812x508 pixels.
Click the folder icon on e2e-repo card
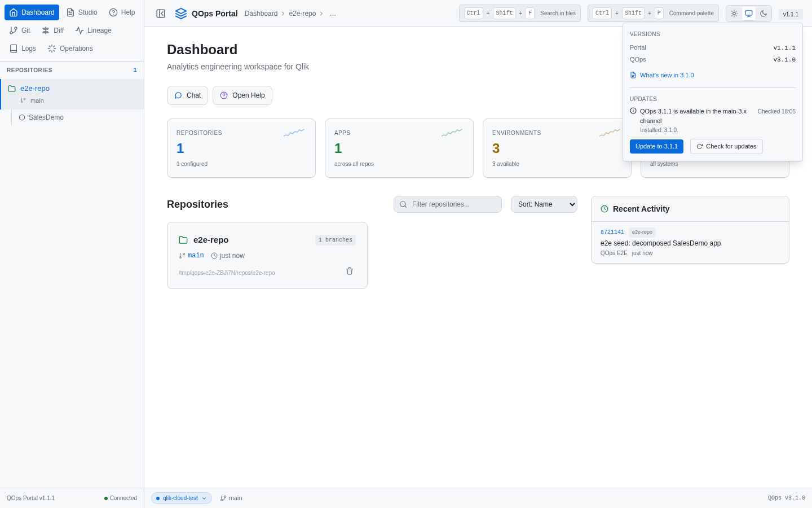click(183, 240)
